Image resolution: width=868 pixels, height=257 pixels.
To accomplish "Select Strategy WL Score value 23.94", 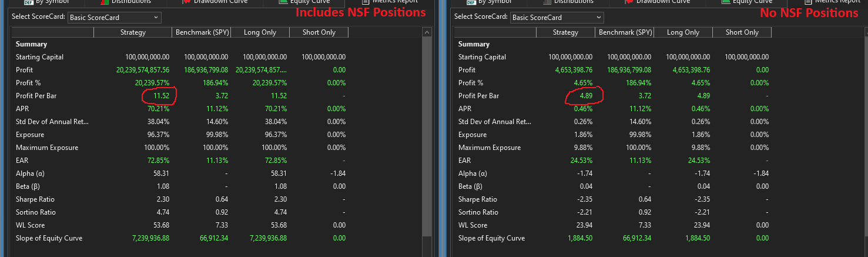I will pos(583,225).
